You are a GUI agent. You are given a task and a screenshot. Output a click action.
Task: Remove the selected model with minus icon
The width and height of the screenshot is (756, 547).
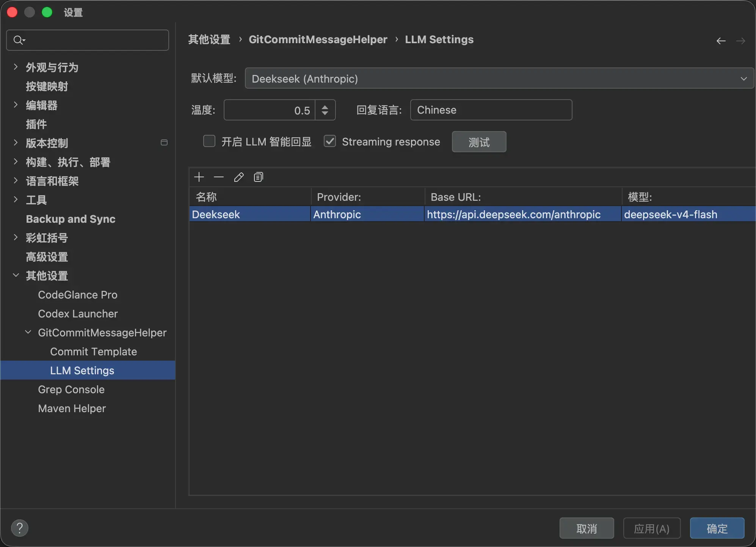[x=219, y=177]
